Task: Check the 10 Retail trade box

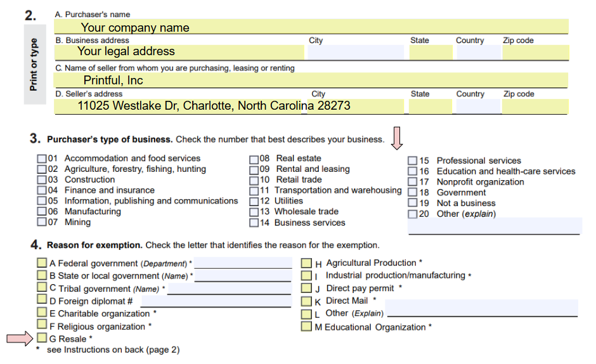Action: tap(254, 180)
